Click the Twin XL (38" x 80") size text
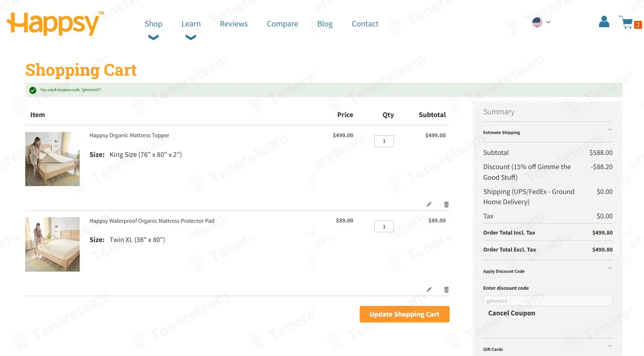The width and height of the screenshot is (644, 356). tap(137, 240)
